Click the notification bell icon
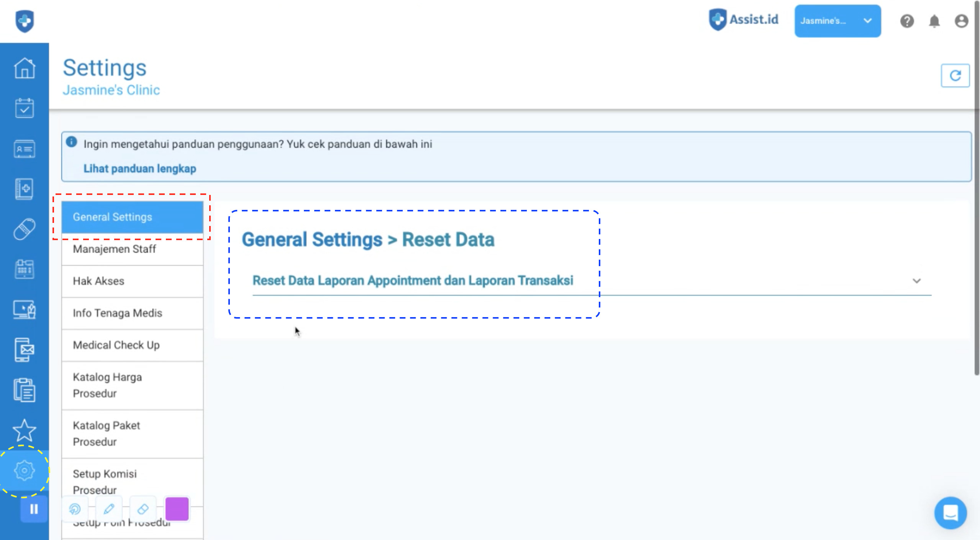This screenshot has height=540, width=980. [x=934, y=21]
